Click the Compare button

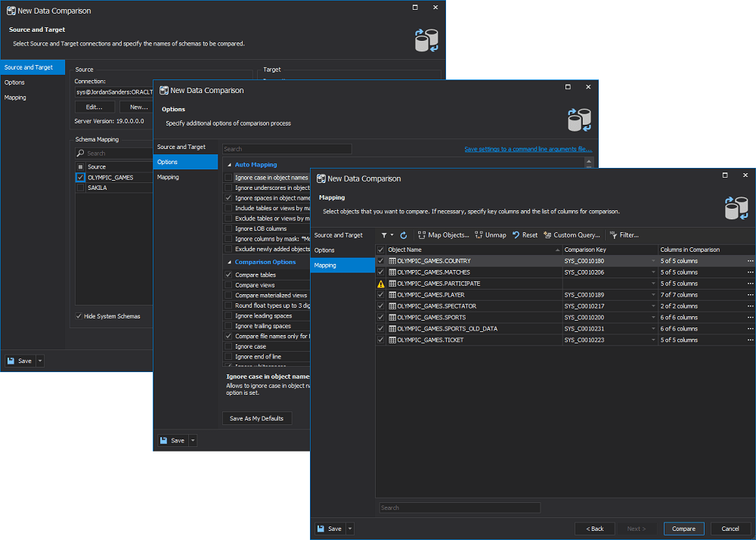683,528
